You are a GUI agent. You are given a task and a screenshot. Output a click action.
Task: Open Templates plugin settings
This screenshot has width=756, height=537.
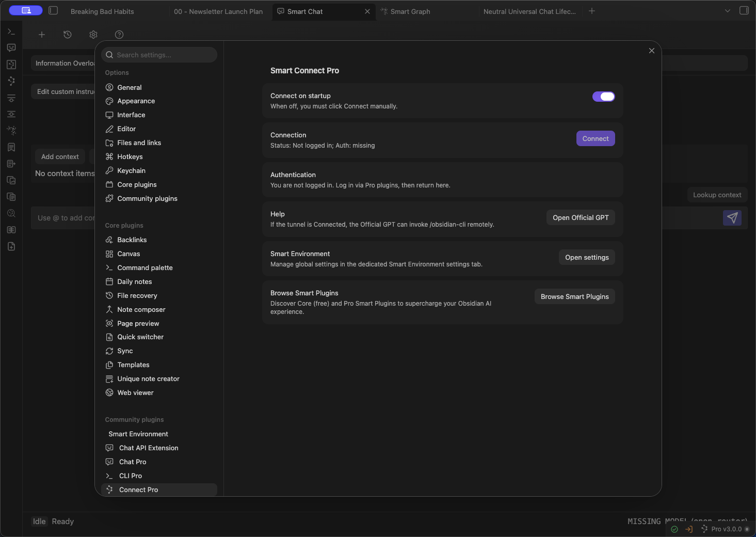tap(159, 365)
